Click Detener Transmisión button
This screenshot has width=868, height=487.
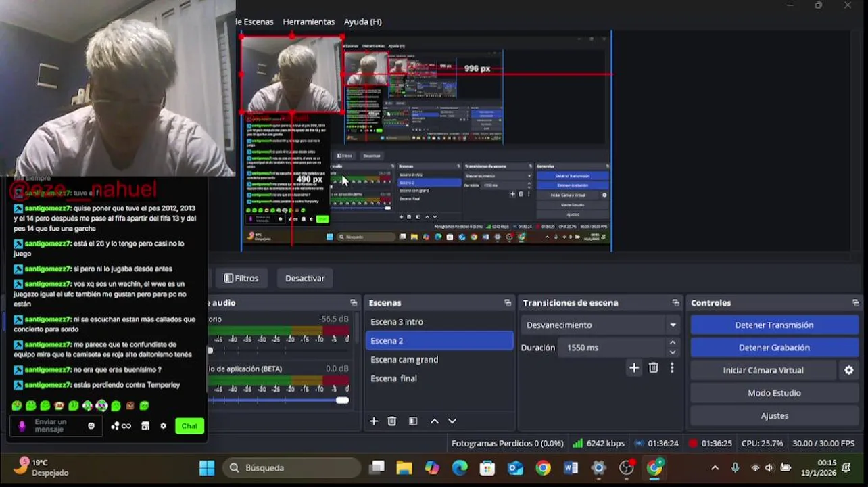(x=774, y=325)
